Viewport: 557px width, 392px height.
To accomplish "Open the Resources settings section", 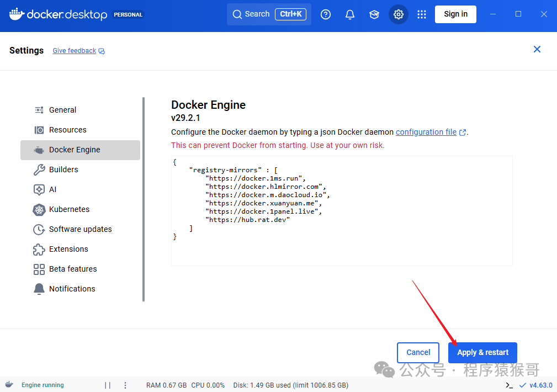I will 67,130.
